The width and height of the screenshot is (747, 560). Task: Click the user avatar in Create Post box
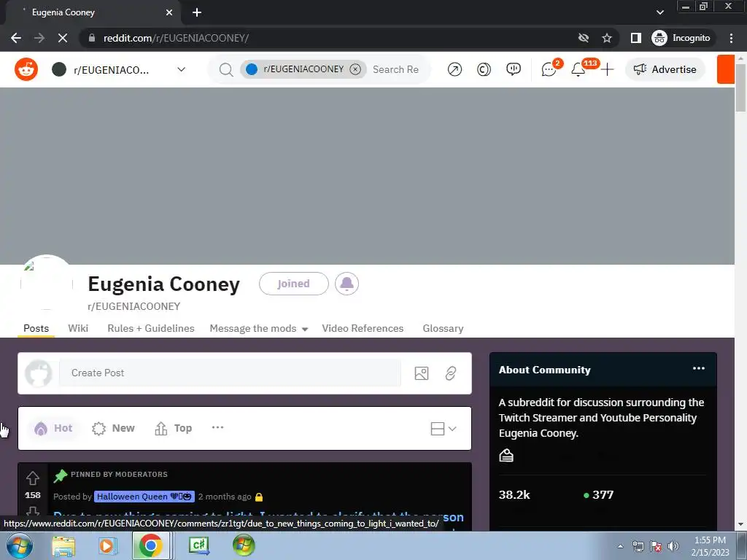click(x=38, y=373)
